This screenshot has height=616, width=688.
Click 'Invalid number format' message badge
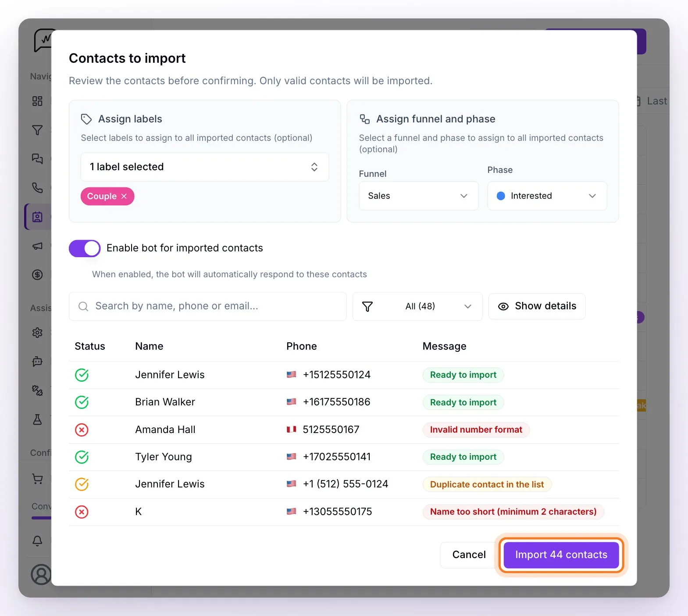[x=476, y=430]
